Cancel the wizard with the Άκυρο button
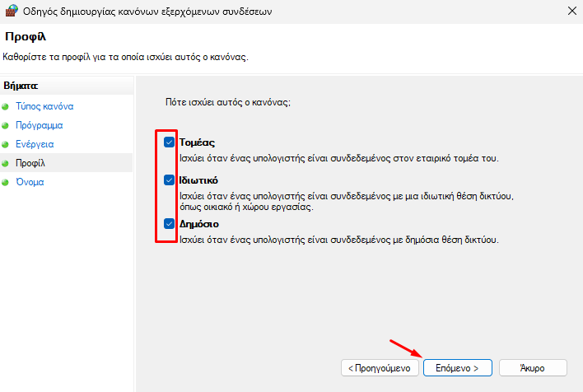 [x=533, y=368]
